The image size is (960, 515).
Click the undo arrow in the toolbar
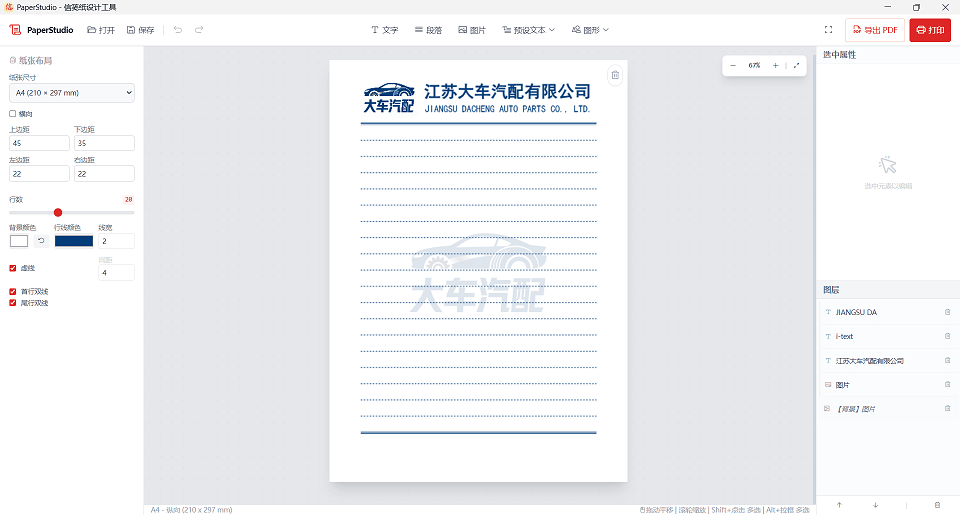point(178,30)
